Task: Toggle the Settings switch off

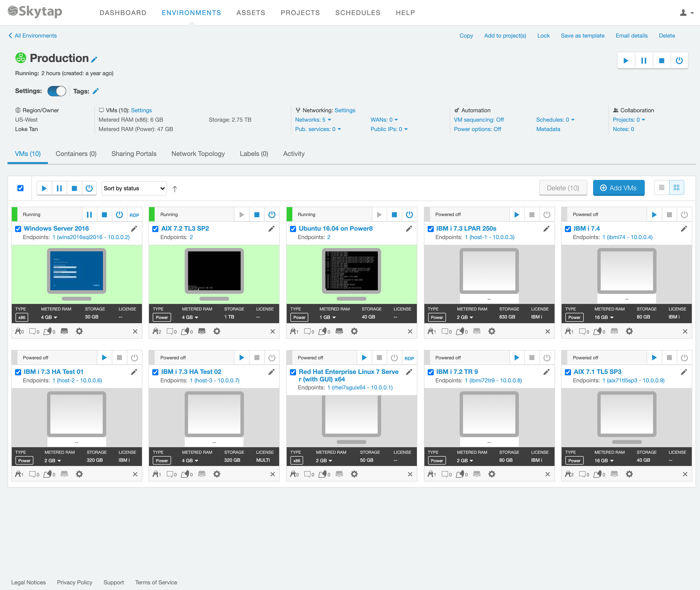Action: (x=57, y=91)
